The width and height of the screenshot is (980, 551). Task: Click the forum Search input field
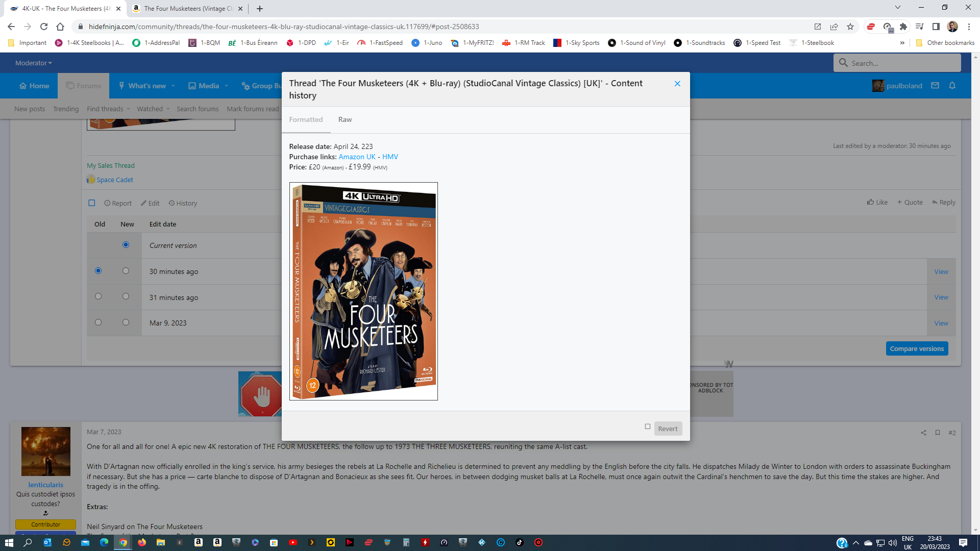click(x=897, y=63)
